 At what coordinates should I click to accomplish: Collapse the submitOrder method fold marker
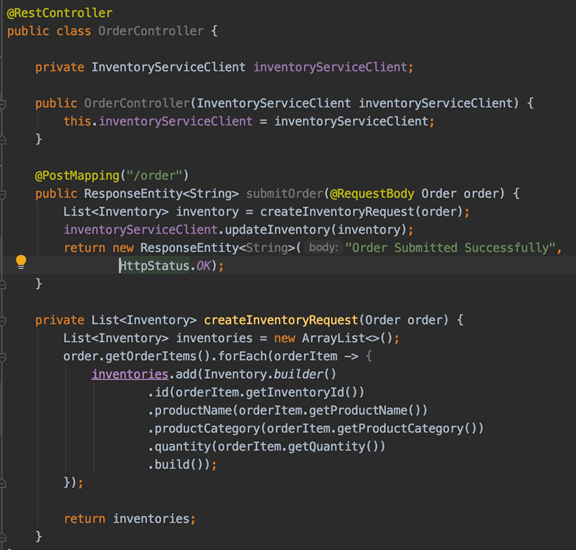(3, 195)
